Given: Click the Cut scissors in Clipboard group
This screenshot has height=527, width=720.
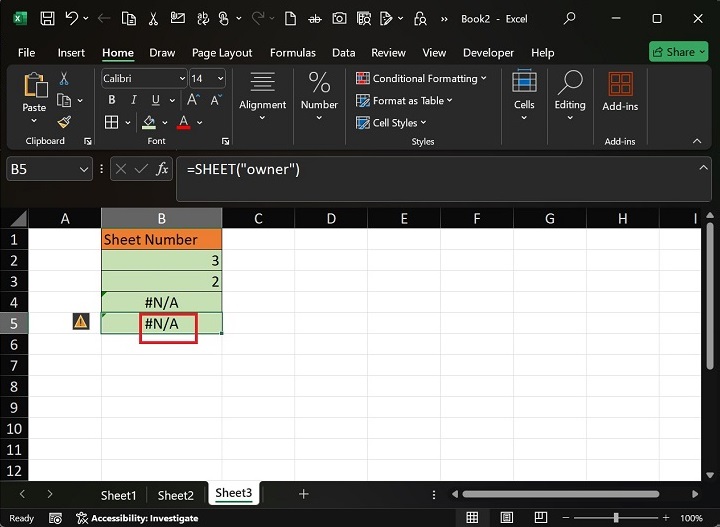Looking at the screenshot, I should tap(64, 78).
